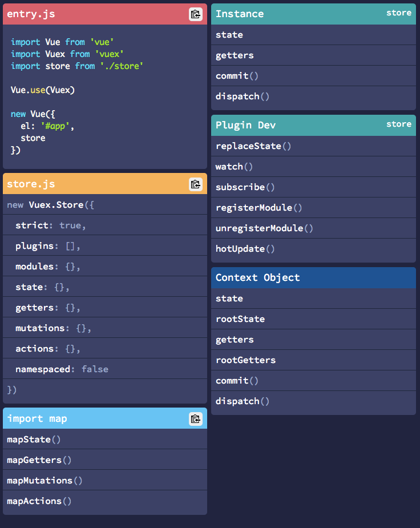Copy the store.js snippet to clipboard

(x=196, y=184)
